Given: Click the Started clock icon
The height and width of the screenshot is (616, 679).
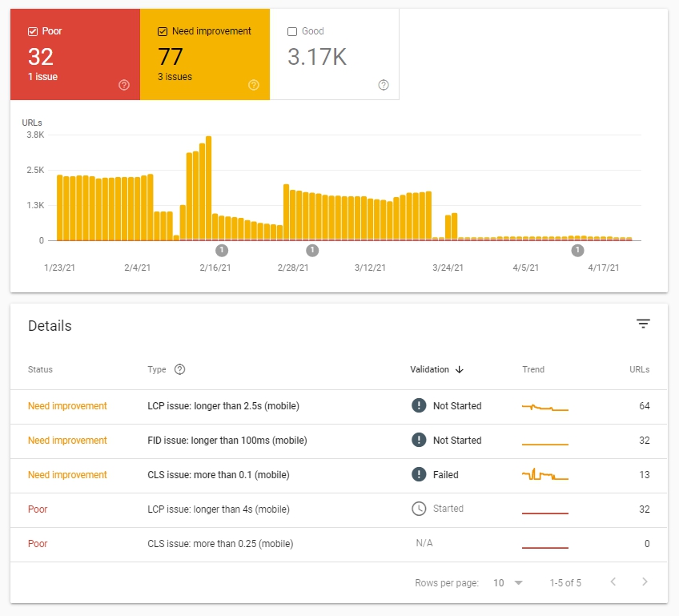Looking at the screenshot, I should pos(419,509).
